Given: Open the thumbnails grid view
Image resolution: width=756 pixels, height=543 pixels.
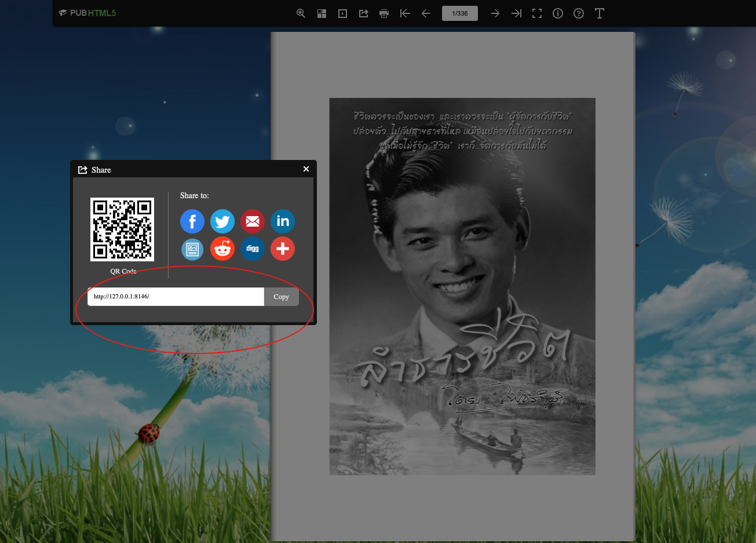Looking at the screenshot, I should click(x=322, y=13).
